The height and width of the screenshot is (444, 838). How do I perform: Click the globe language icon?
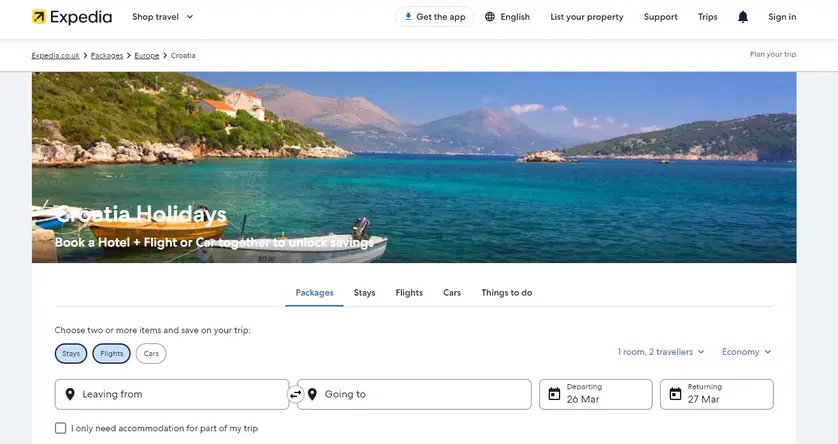point(490,17)
